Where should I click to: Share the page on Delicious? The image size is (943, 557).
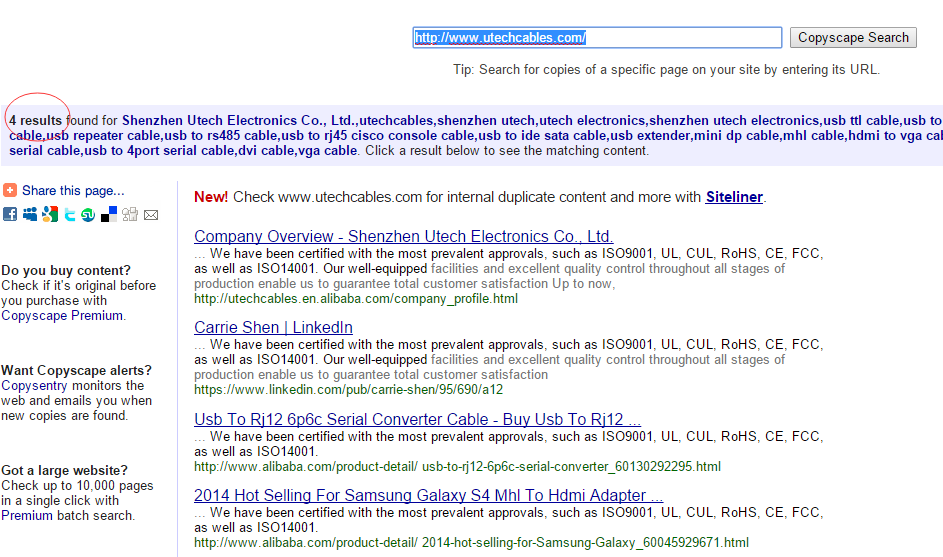click(x=109, y=214)
